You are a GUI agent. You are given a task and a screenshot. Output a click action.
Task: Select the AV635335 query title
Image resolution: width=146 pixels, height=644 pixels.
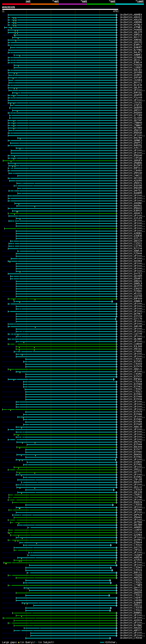[8, 8]
